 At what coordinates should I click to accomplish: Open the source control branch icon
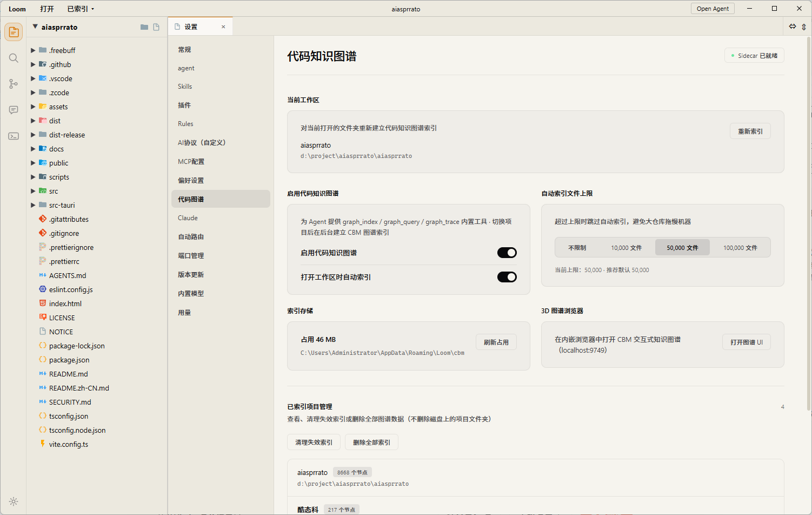[14, 84]
